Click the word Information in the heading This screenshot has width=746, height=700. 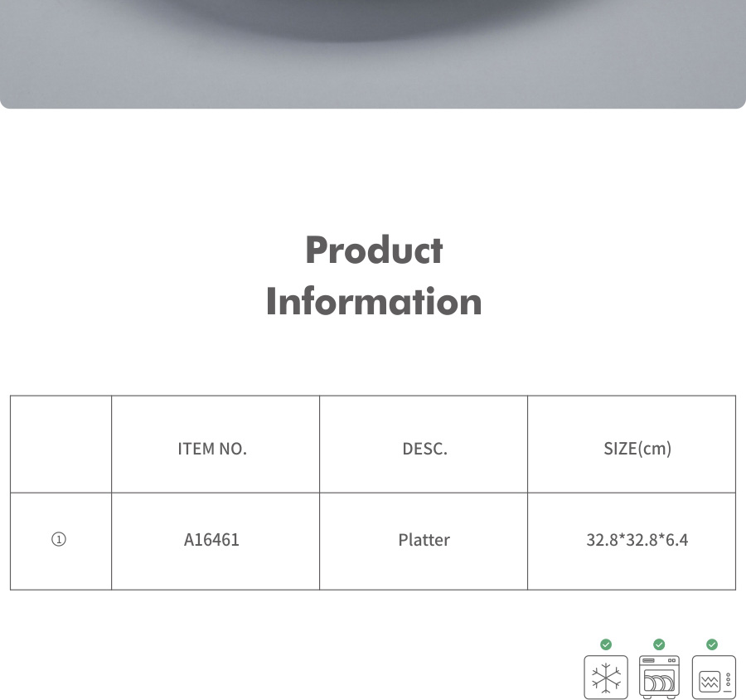[374, 301]
